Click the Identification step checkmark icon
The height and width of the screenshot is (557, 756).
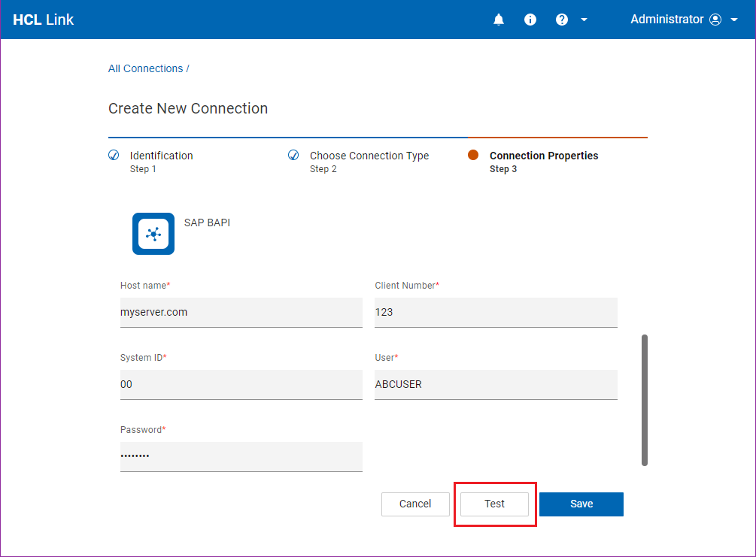[x=114, y=156]
